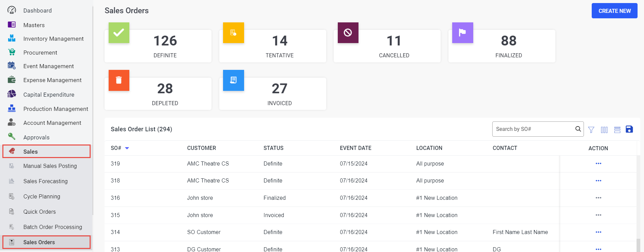Open Manual Sales Posting
This screenshot has width=644, height=252.
coord(50,166)
